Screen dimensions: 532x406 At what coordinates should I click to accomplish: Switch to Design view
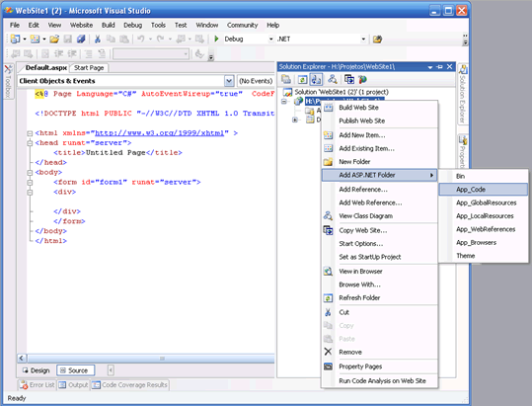tap(37, 370)
